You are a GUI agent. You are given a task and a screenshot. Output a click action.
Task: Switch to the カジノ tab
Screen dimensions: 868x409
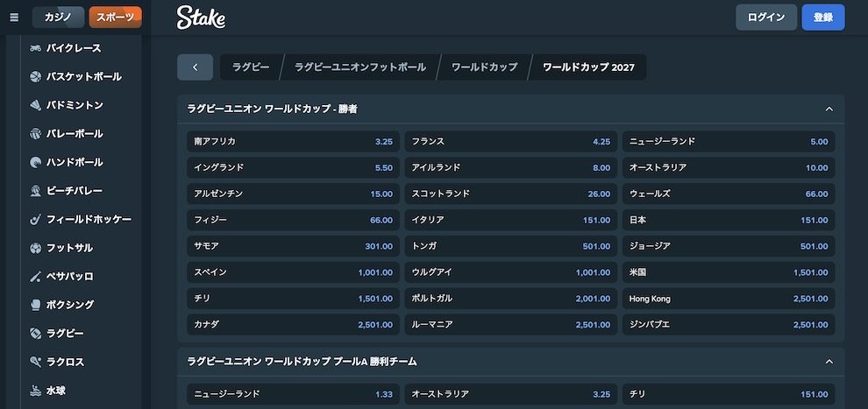click(58, 18)
